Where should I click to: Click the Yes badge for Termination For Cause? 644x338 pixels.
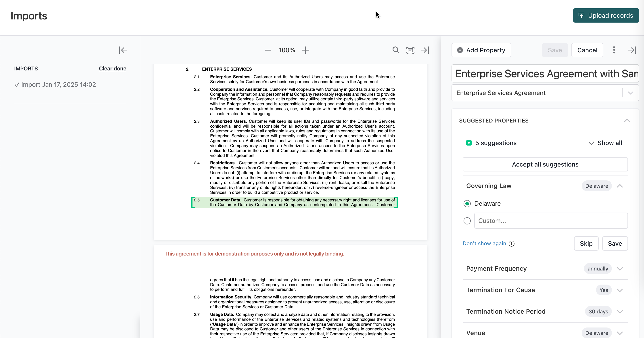604,290
